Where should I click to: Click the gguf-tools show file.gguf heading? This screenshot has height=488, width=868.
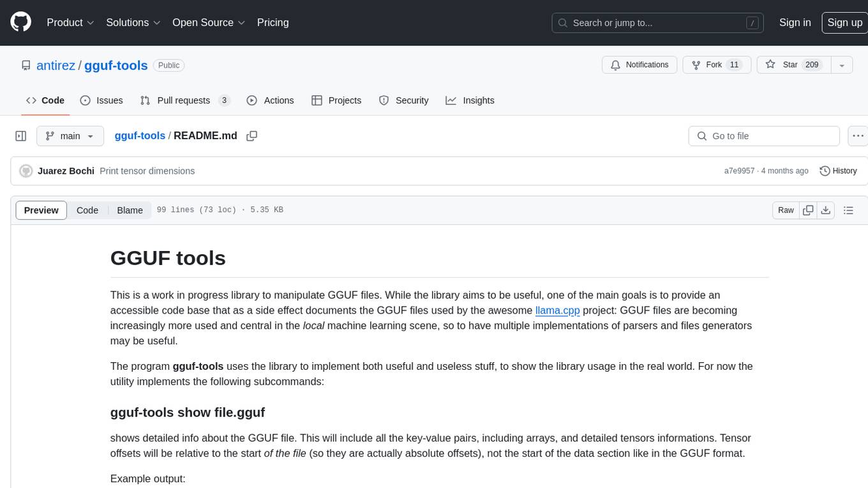coord(188,412)
